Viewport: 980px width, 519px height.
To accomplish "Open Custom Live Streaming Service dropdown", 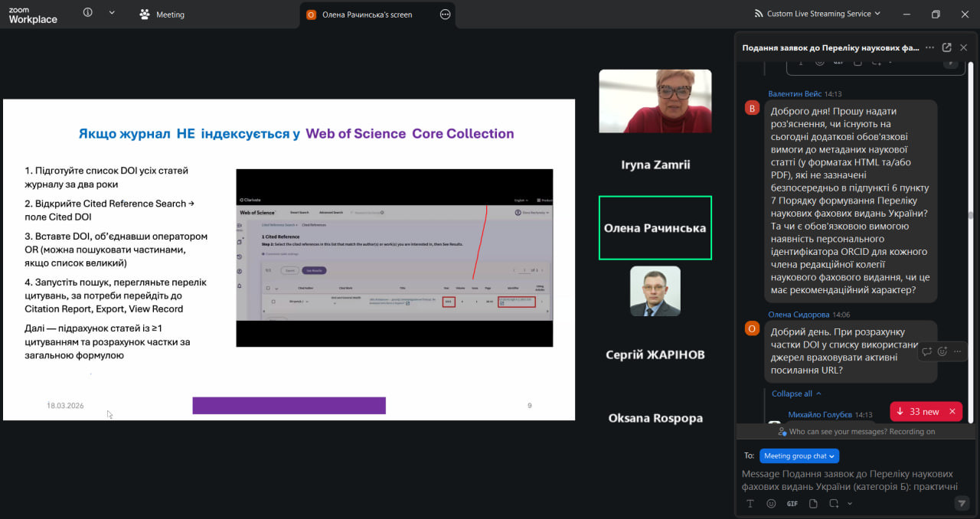I will (x=818, y=14).
